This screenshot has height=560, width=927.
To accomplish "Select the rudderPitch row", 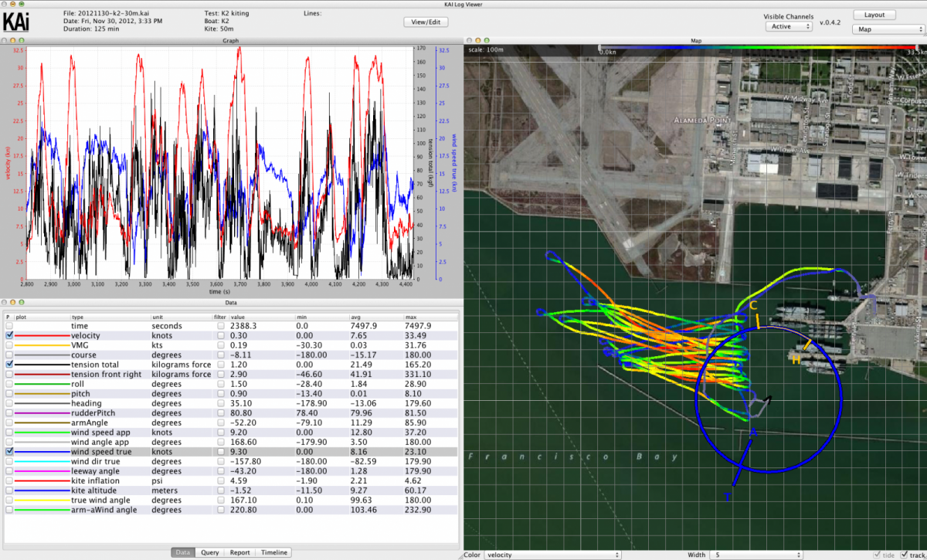I will tap(231, 413).
